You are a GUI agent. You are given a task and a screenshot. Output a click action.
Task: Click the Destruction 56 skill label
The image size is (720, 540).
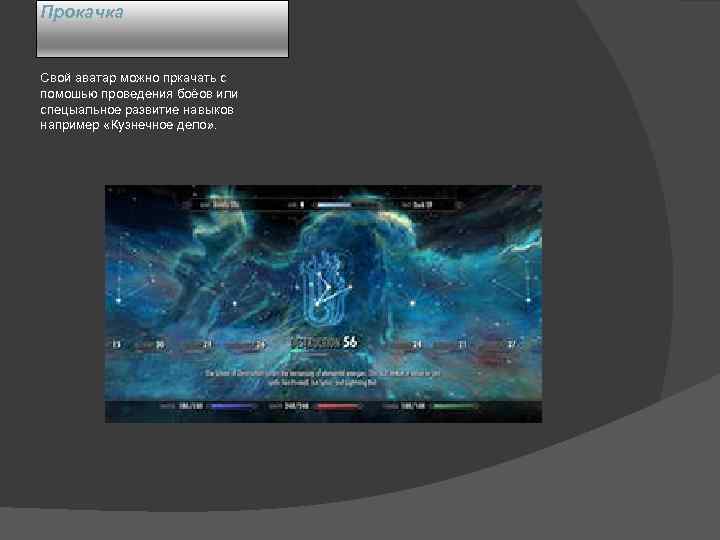tap(324, 342)
